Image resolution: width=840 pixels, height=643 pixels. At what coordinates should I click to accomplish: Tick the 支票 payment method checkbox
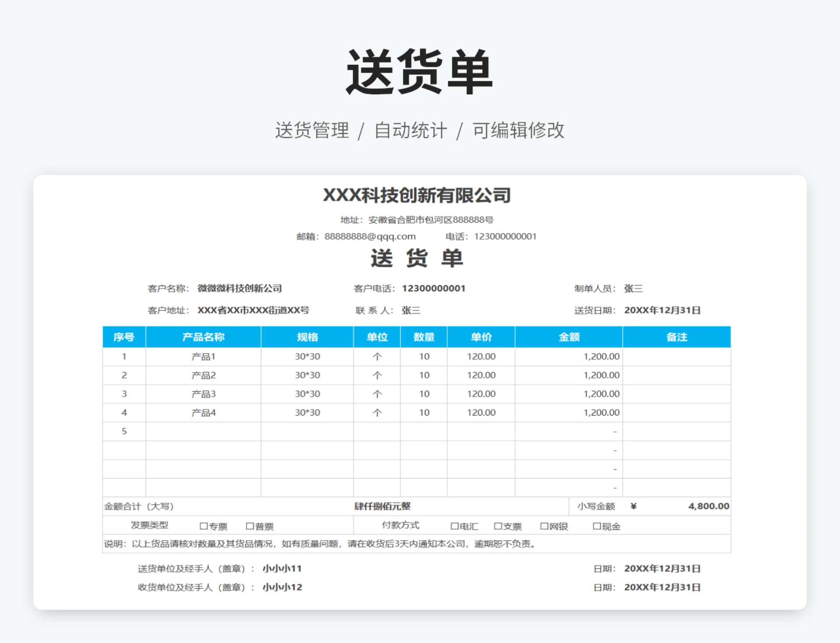coord(498,526)
